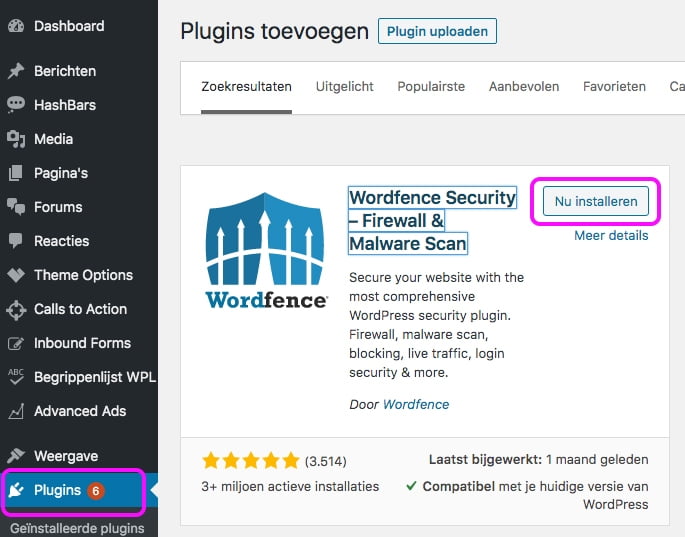Click the Forums chat icon
The height and width of the screenshot is (537, 685).
16,207
